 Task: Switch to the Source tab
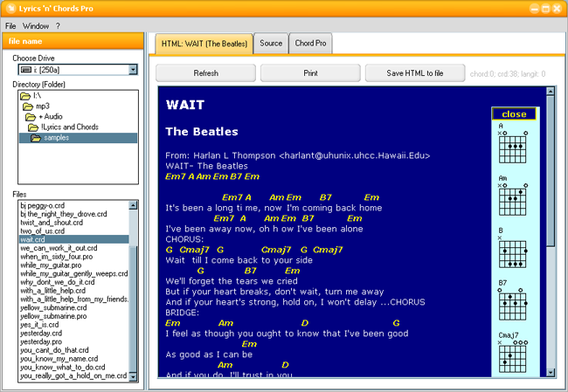[271, 44]
